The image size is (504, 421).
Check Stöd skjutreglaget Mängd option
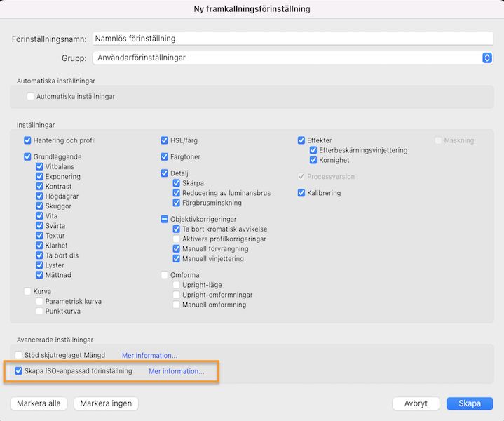coord(18,356)
